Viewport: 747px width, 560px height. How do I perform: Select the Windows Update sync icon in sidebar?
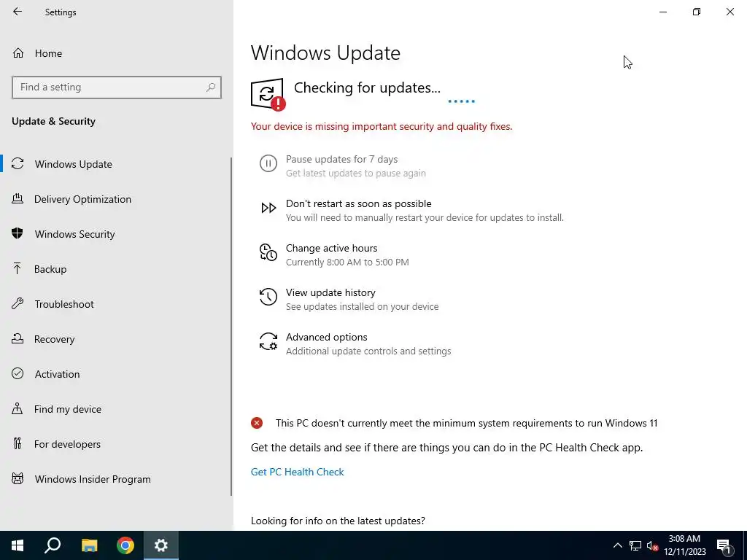pos(18,164)
